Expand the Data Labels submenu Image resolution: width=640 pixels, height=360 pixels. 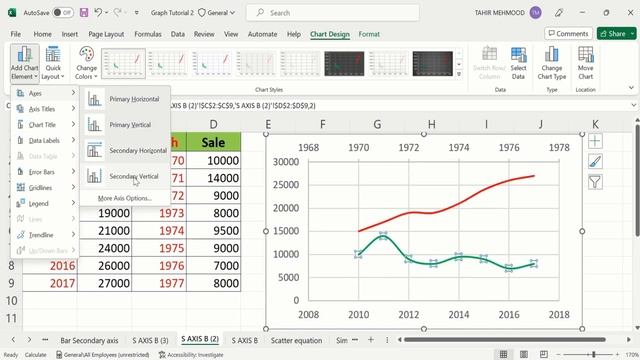[x=45, y=140]
